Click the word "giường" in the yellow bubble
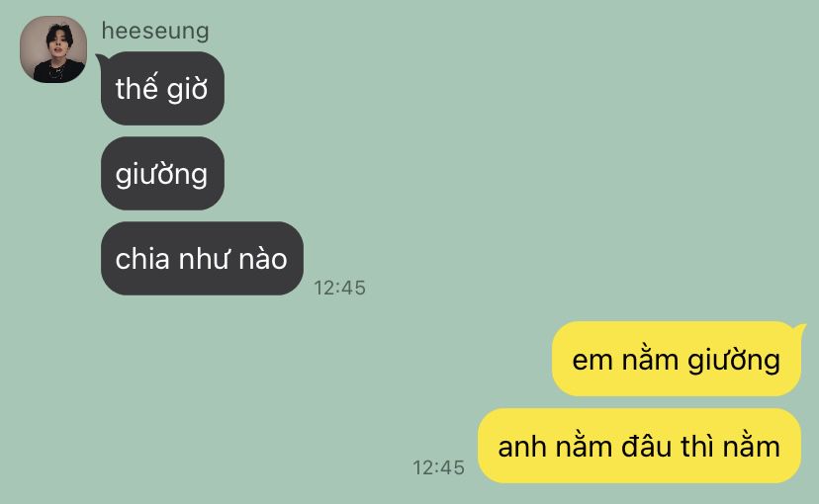This screenshot has height=504, width=819. (734, 362)
